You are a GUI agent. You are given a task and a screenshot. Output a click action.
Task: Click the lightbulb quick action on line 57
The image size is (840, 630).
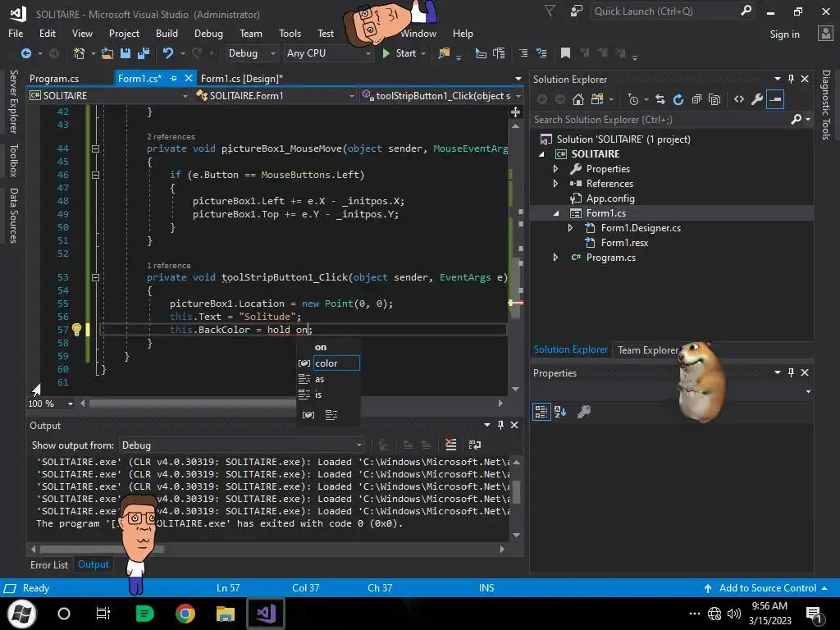tap(76, 330)
